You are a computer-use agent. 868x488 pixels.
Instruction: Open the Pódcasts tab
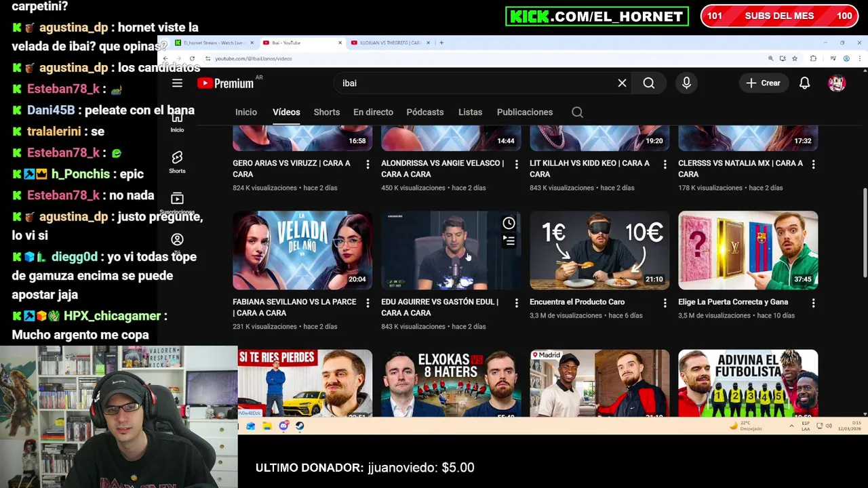(425, 112)
